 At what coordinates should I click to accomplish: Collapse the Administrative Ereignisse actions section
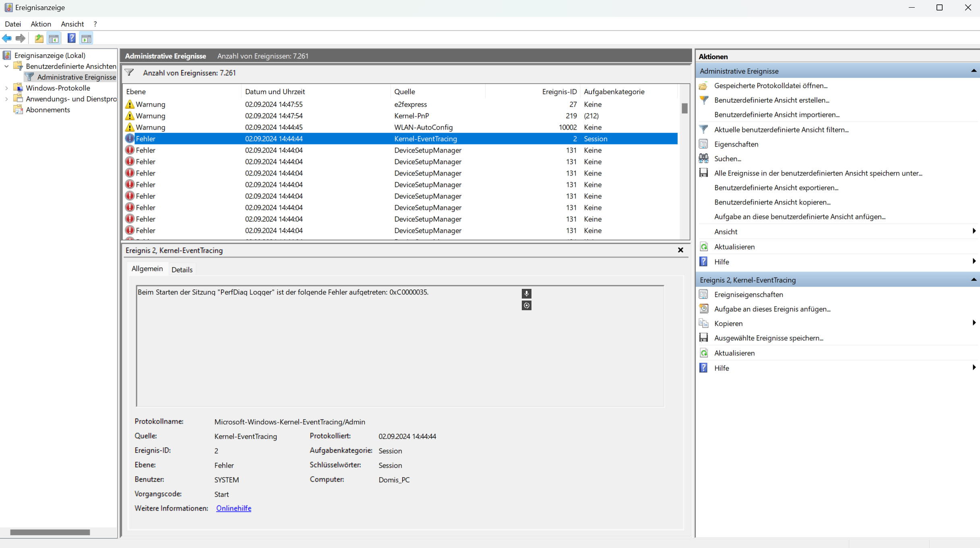pos(973,71)
